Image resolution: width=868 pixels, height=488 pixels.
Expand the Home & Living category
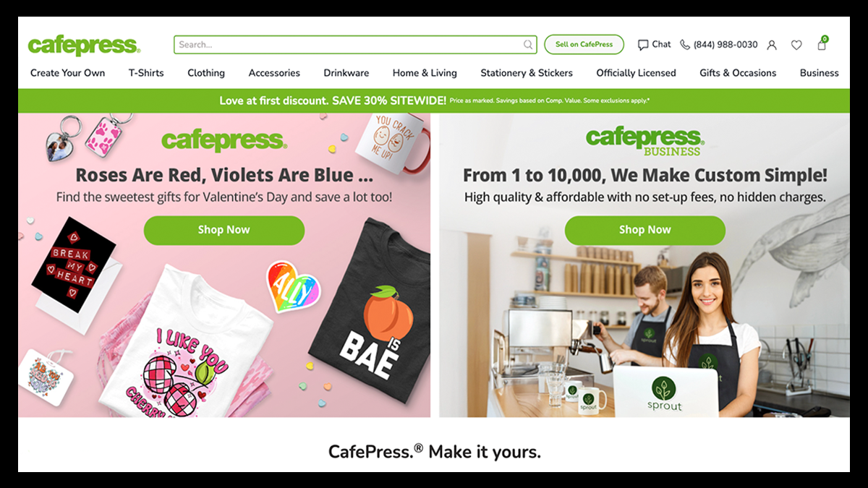click(x=425, y=73)
